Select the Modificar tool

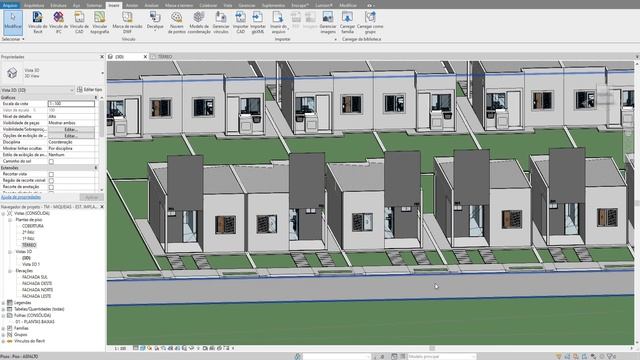pyautogui.click(x=13, y=22)
